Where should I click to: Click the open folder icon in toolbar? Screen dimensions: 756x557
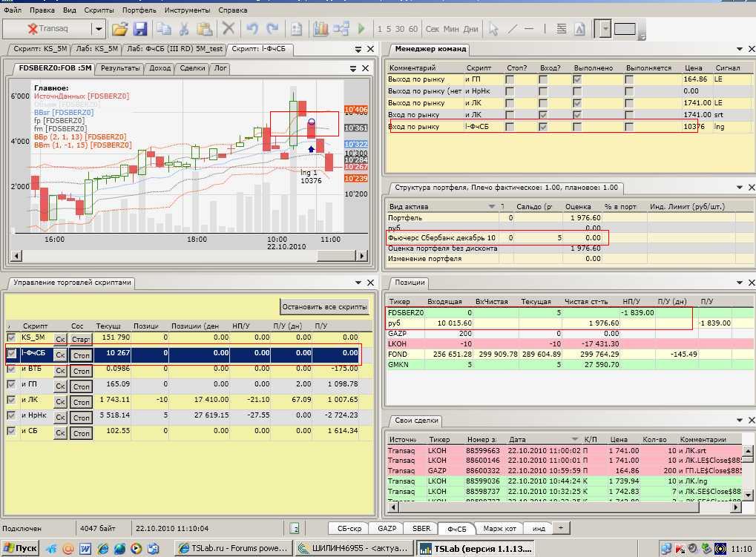(119, 29)
